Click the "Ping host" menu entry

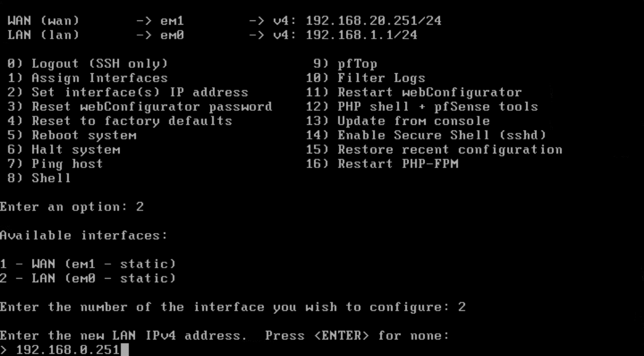67,164
